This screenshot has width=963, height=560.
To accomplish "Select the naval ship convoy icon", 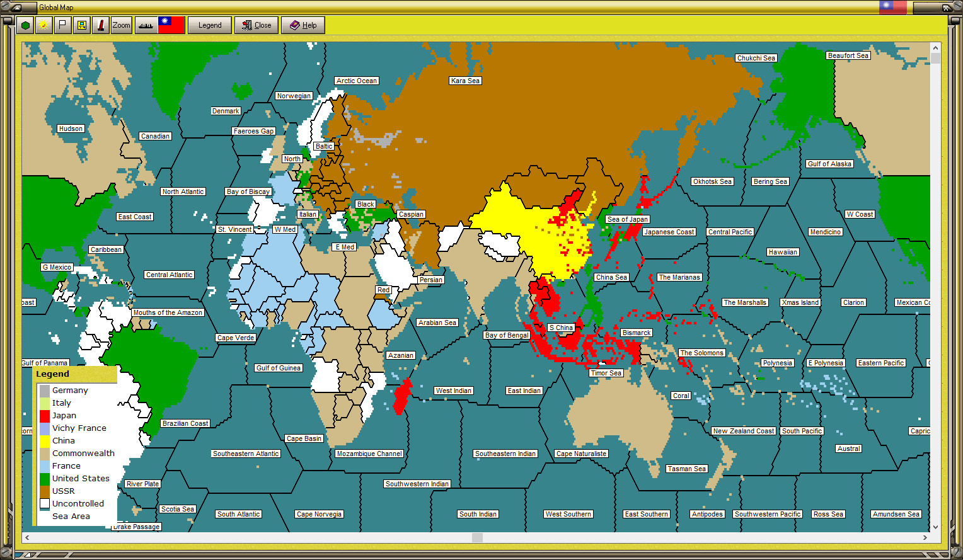I will 144,25.
